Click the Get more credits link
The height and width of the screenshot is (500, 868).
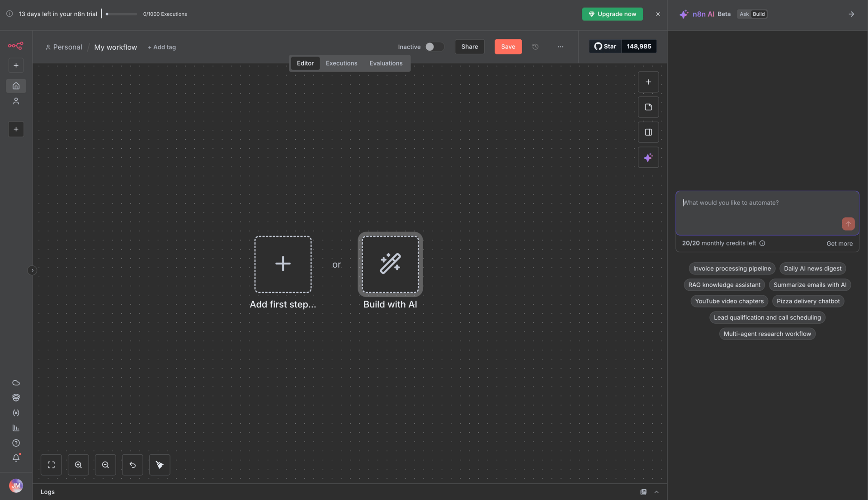839,244
